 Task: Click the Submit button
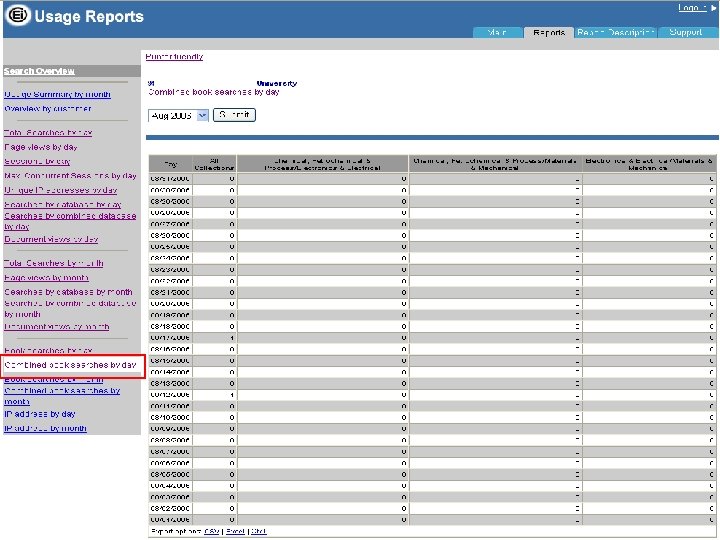coord(234,115)
